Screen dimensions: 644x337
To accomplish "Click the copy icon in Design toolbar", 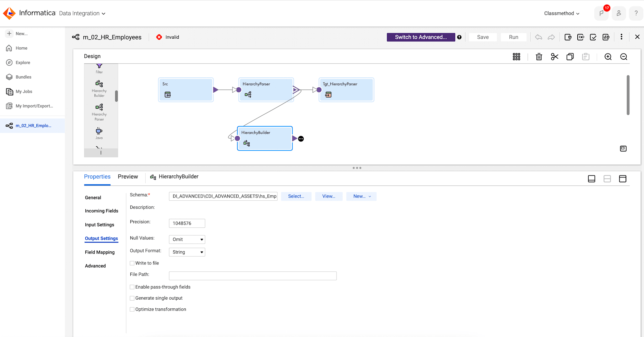I will 570,57.
